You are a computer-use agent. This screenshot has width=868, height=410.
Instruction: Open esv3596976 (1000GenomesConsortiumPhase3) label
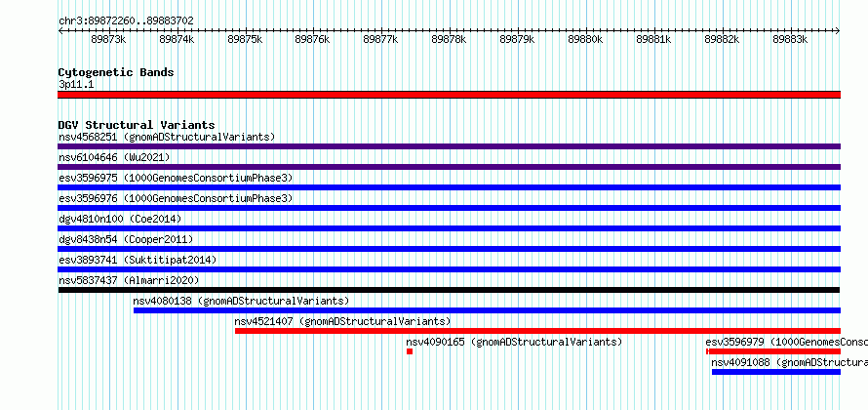pos(176,198)
